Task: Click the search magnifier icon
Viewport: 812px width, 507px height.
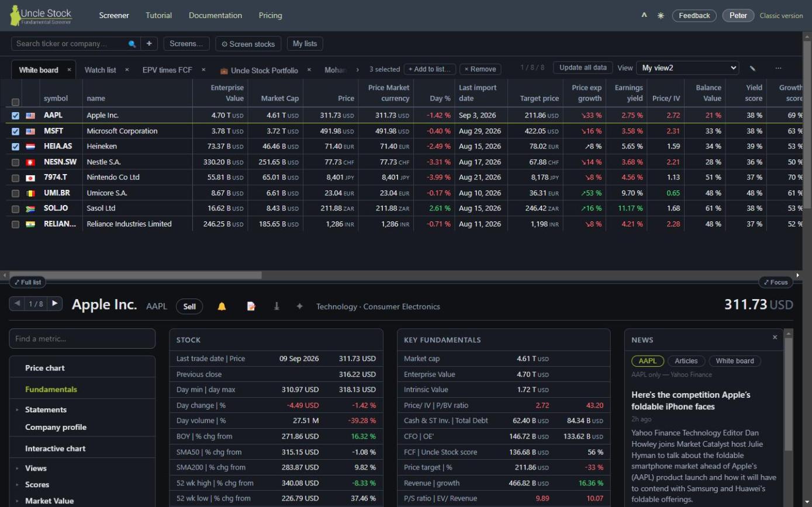Action: coord(132,44)
